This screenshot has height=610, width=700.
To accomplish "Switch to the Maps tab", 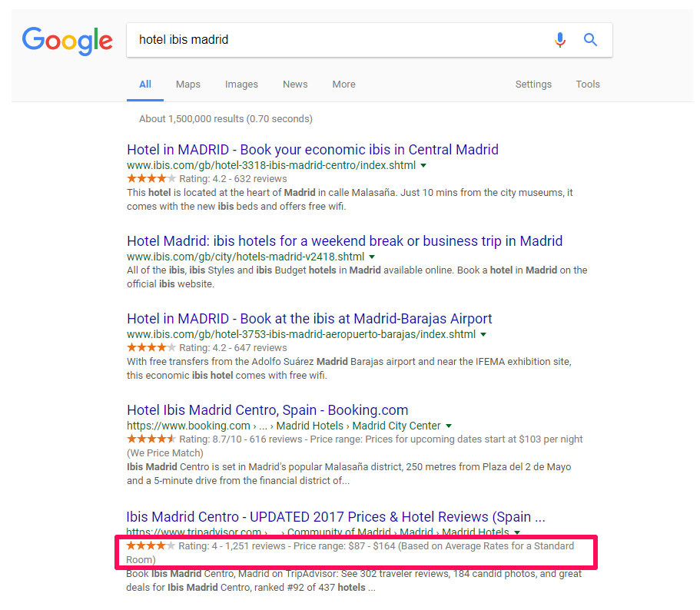I will 188,84.
